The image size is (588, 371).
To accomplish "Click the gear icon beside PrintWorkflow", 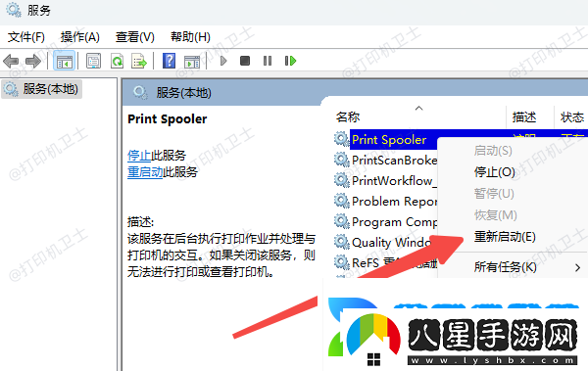I will click(342, 181).
